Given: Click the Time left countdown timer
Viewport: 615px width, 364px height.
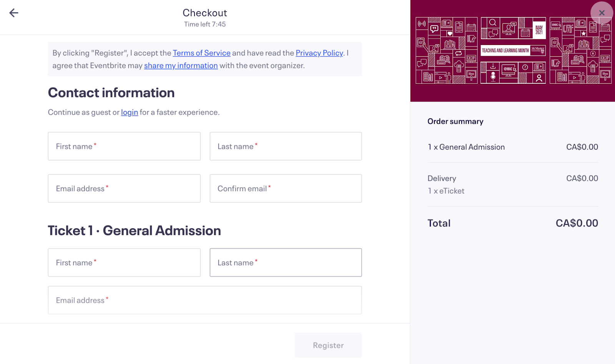Looking at the screenshot, I should click(x=205, y=24).
